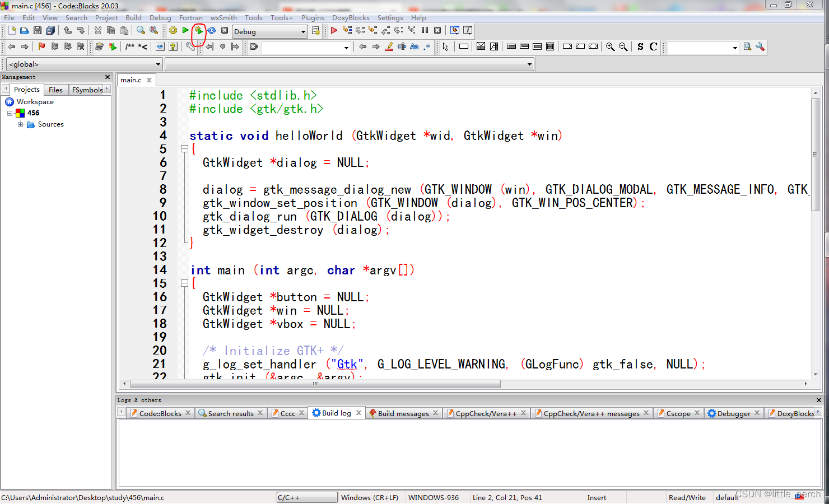Viewport: 829px width, 504px height.
Task: Pause the debugger with the break icon
Action: click(x=425, y=31)
